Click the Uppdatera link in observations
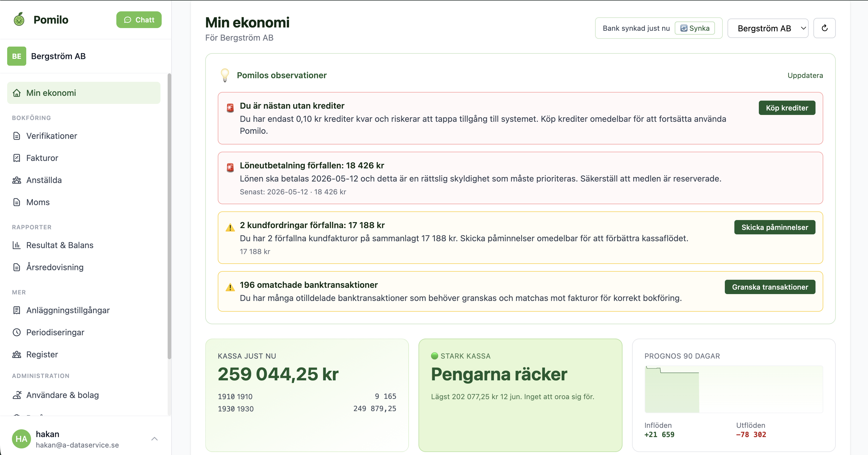Screen dimensions: 868x455 [805, 76]
